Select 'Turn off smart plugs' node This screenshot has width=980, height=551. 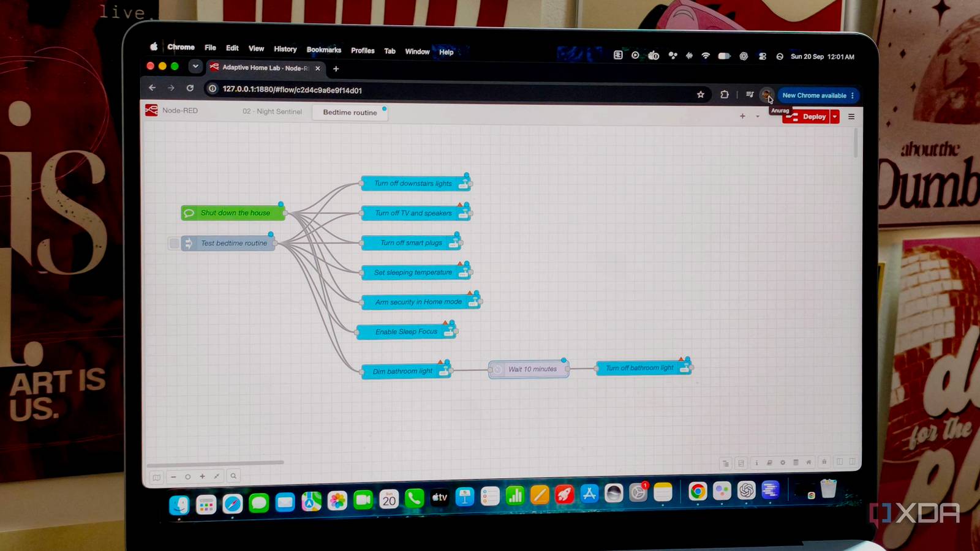[411, 242]
